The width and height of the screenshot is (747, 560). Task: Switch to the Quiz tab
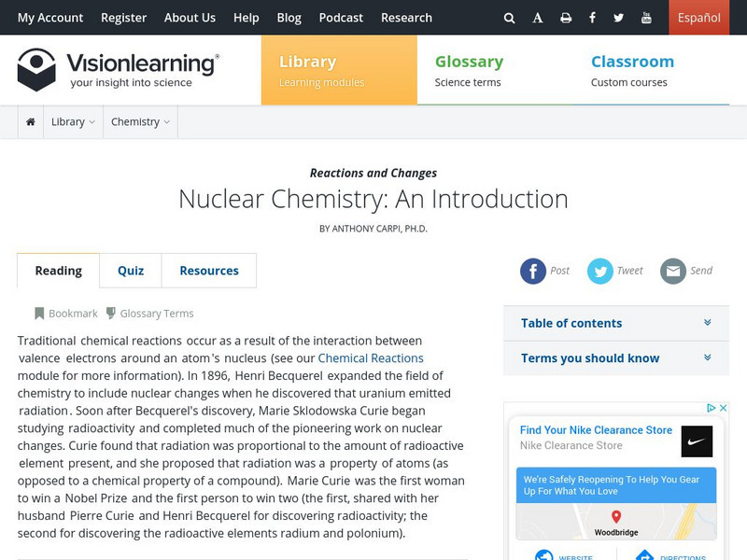131,271
